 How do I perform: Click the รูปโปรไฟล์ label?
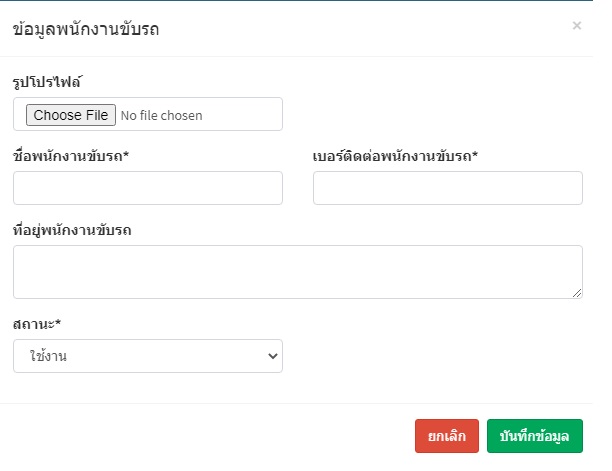coord(48,82)
